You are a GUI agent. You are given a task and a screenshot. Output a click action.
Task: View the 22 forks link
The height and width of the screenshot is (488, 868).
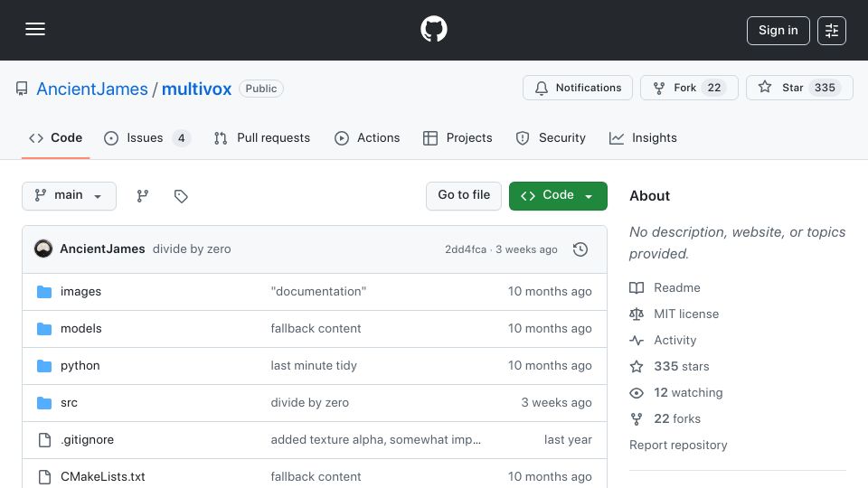coord(677,418)
